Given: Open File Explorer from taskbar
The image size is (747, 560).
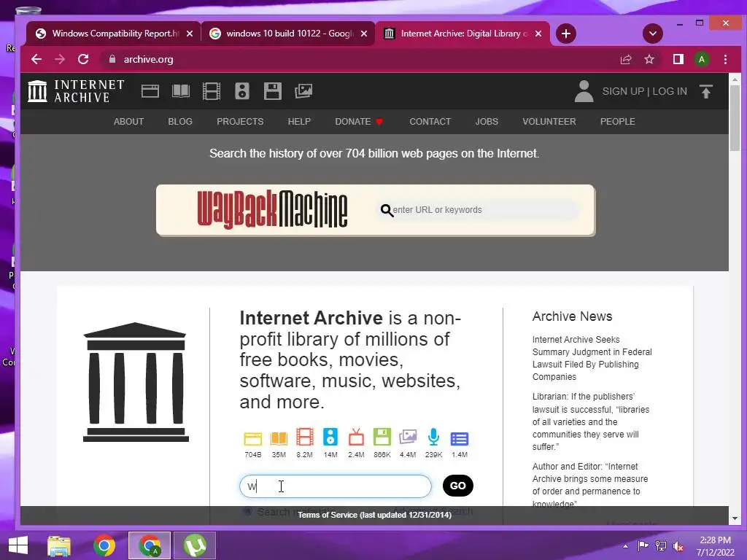Looking at the screenshot, I should point(58,545).
